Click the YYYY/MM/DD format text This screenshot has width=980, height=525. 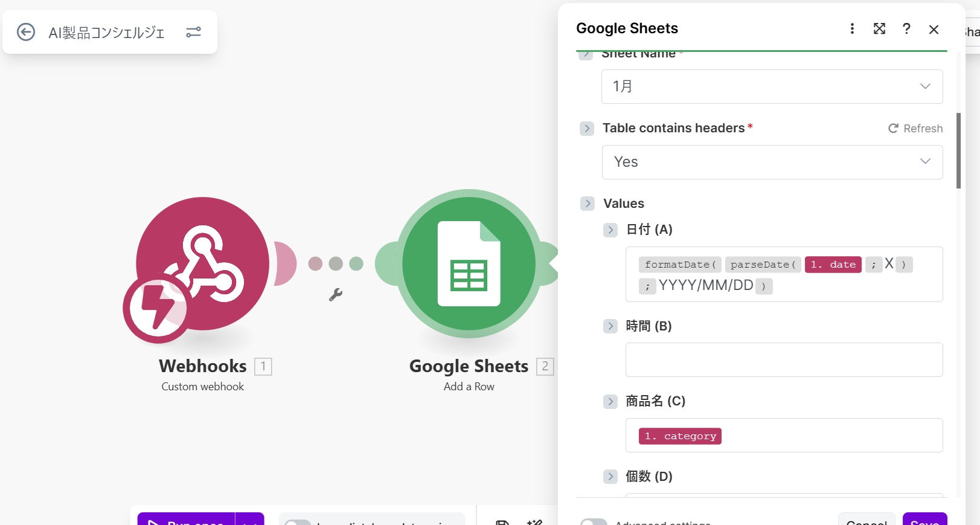pos(705,285)
